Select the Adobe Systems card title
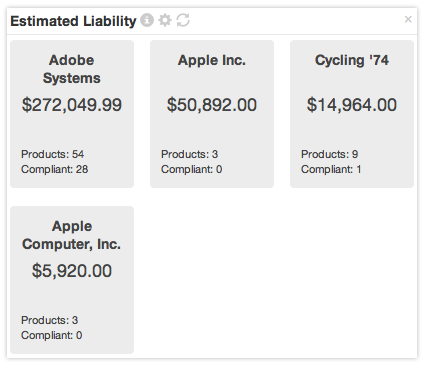 pos(72,69)
